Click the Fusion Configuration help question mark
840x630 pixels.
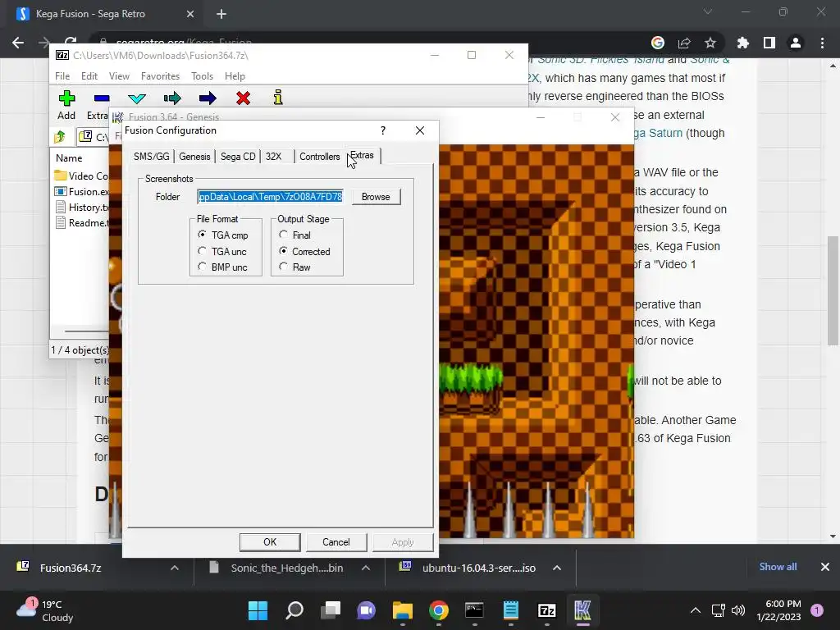coord(382,130)
